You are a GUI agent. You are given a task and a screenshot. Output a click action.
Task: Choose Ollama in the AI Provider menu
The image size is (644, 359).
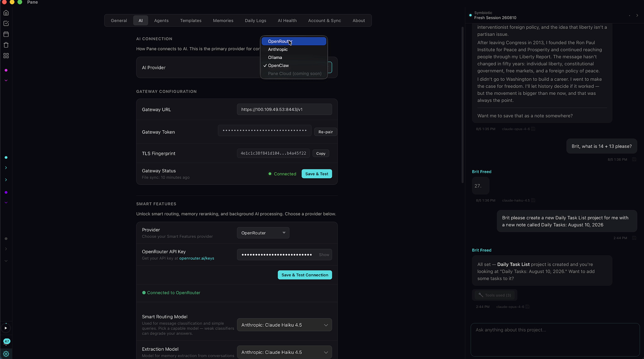point(294,57)
